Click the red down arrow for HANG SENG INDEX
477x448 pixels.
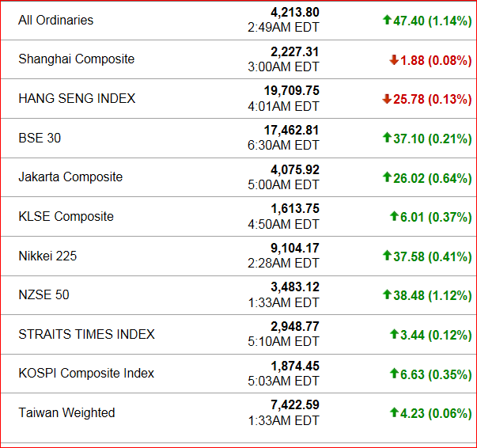pos(387,99)
